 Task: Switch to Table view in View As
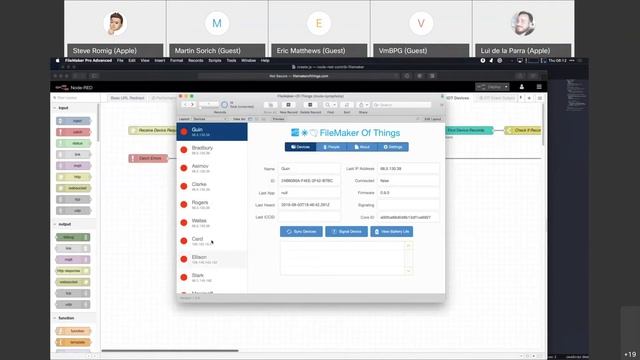coord(263,119)
